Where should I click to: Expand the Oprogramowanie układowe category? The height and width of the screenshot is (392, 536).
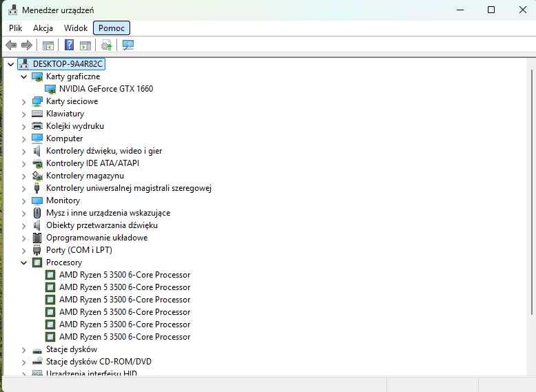[x=23, y=238]
